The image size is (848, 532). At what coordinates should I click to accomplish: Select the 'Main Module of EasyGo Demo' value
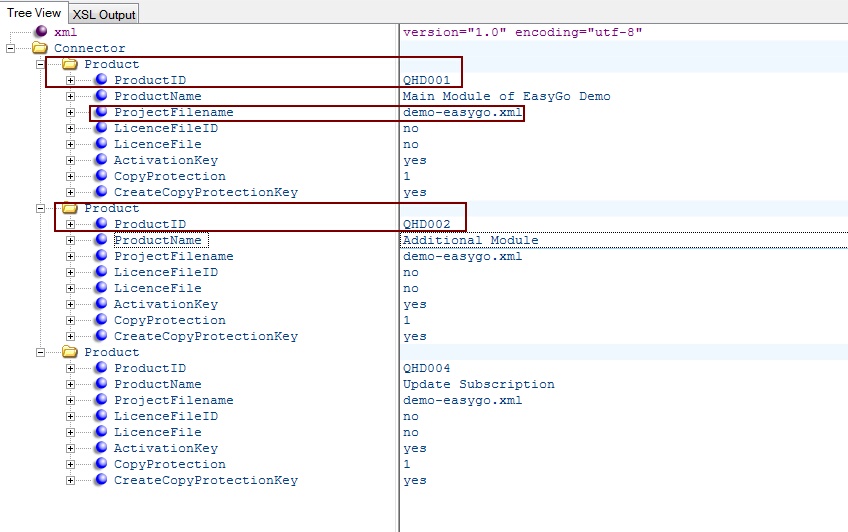click(x=506, y=96)
